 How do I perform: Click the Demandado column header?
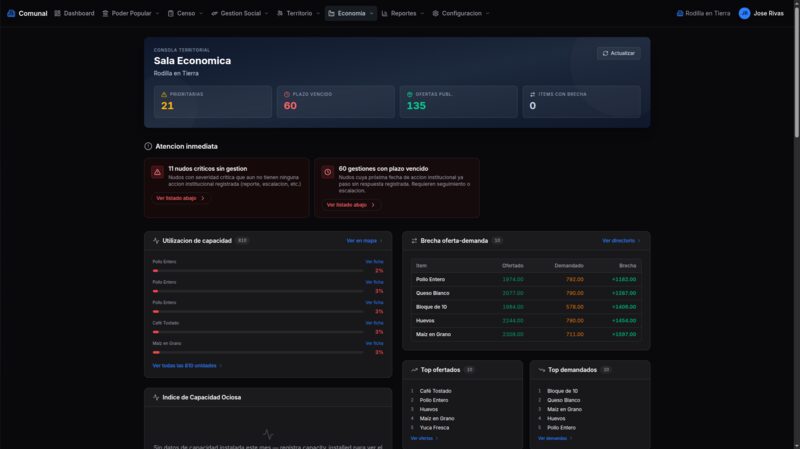(568, 266)
